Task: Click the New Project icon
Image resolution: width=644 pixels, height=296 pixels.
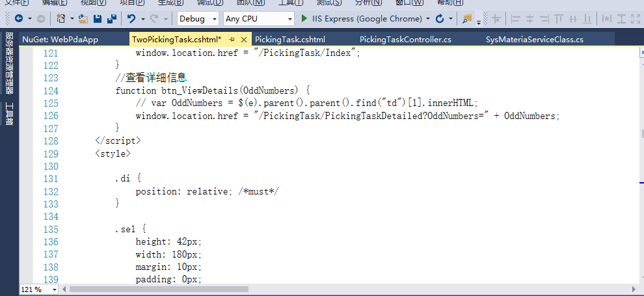Action: [x=60, y=18]
